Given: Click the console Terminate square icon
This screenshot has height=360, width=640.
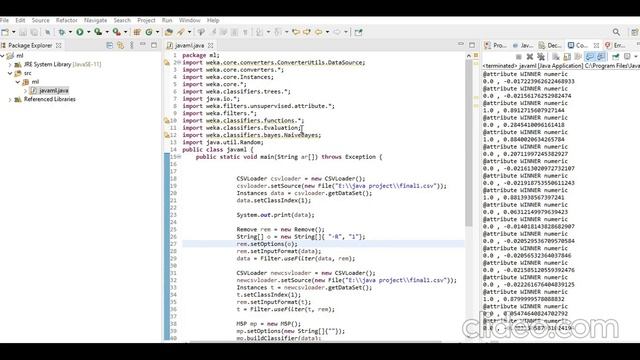Looking at the screenshot, I should click(x=518, y=56).
